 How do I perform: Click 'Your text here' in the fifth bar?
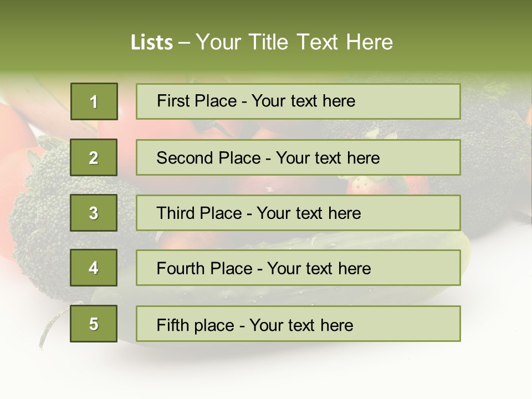[301, 325]
